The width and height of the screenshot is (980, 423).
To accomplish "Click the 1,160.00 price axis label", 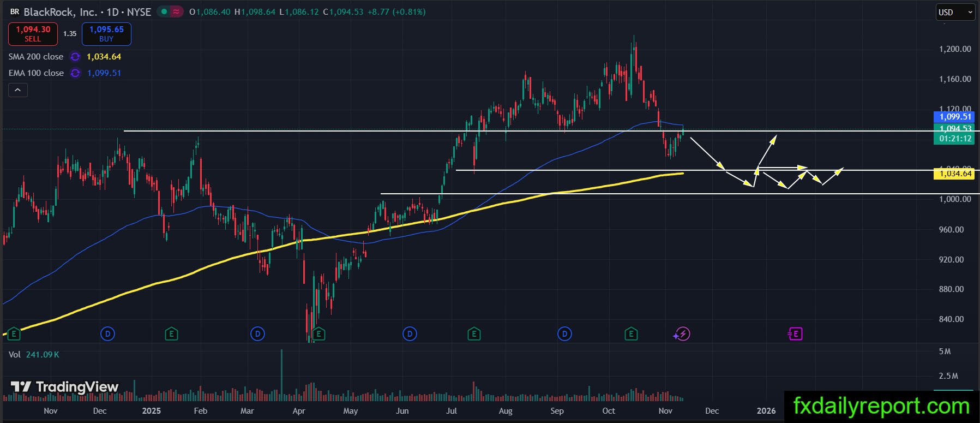I will [955, 79].
